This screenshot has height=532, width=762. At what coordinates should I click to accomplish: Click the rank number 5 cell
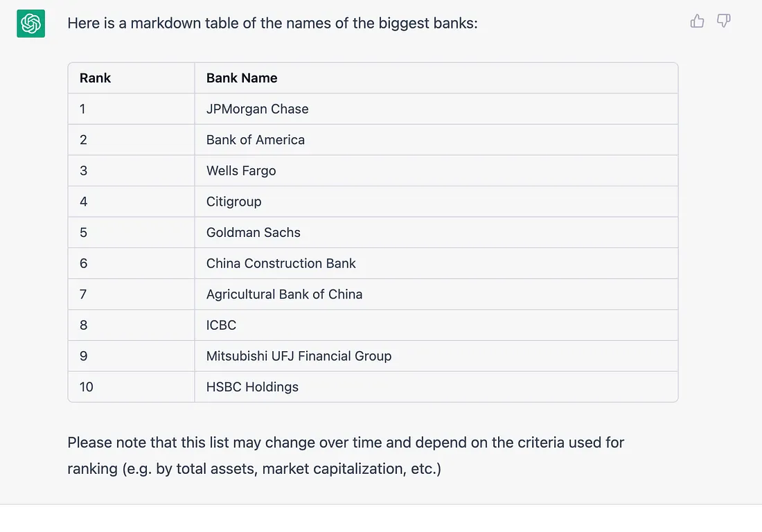point(131,232)
